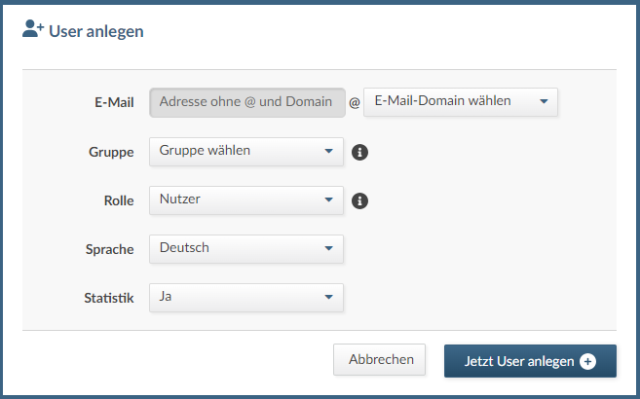Click the E-Mail field label
This screenshot has height=399, width=640.
(114, 102)
